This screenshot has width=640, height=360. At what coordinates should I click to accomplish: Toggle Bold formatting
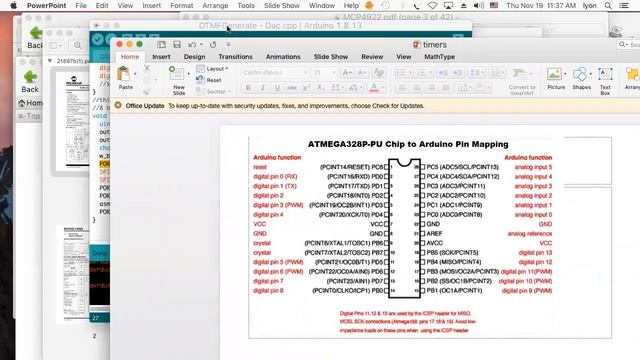tap(248, 87)
